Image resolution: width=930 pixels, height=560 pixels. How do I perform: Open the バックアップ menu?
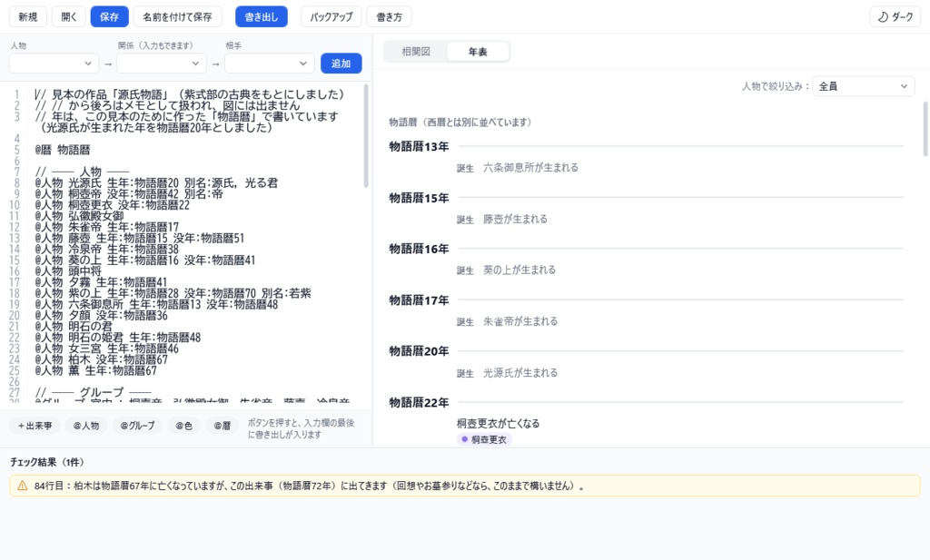331,16
